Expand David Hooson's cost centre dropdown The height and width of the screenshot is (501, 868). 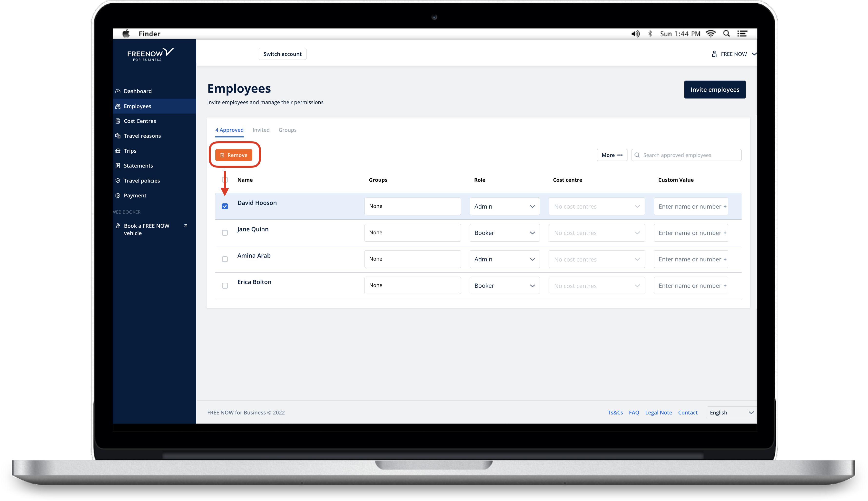[x=597, y=206]
